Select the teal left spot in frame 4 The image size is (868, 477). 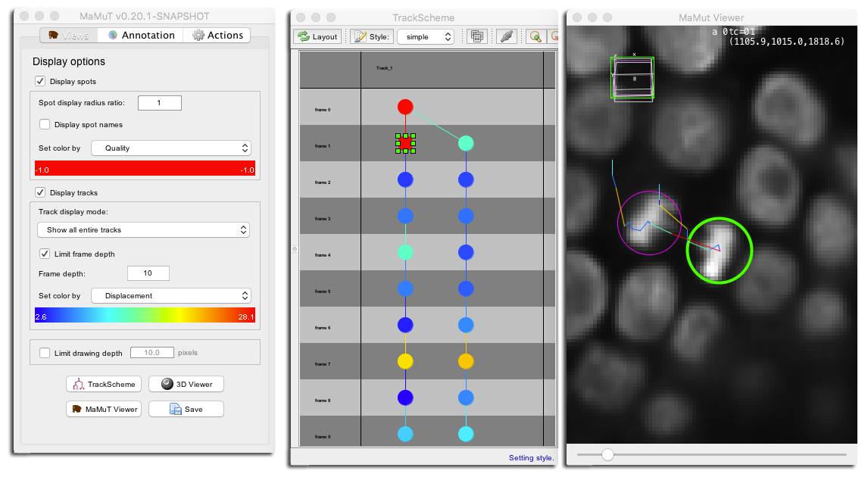(405, 252)
